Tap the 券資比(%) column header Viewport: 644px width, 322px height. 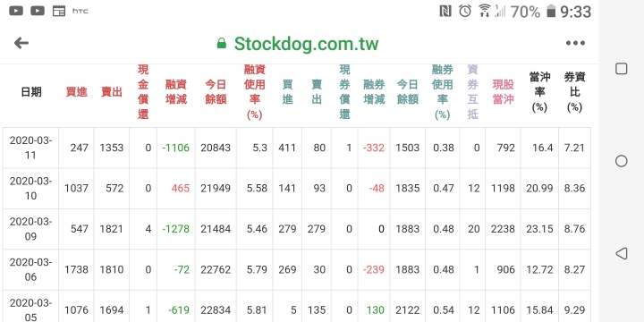point(574,92)
